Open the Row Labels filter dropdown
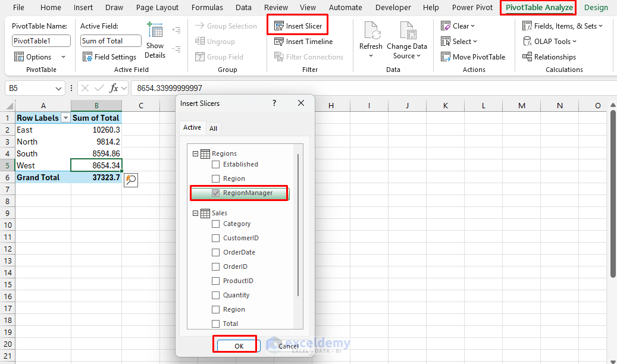The image size is (617, 364). tap(65, 118)
